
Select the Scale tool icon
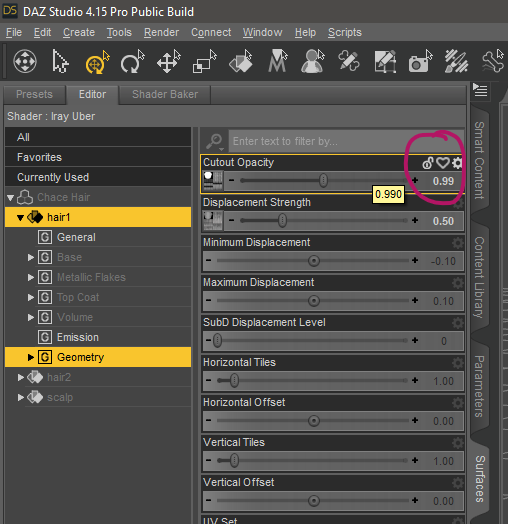pyautogui.click(x=205, y=62)
